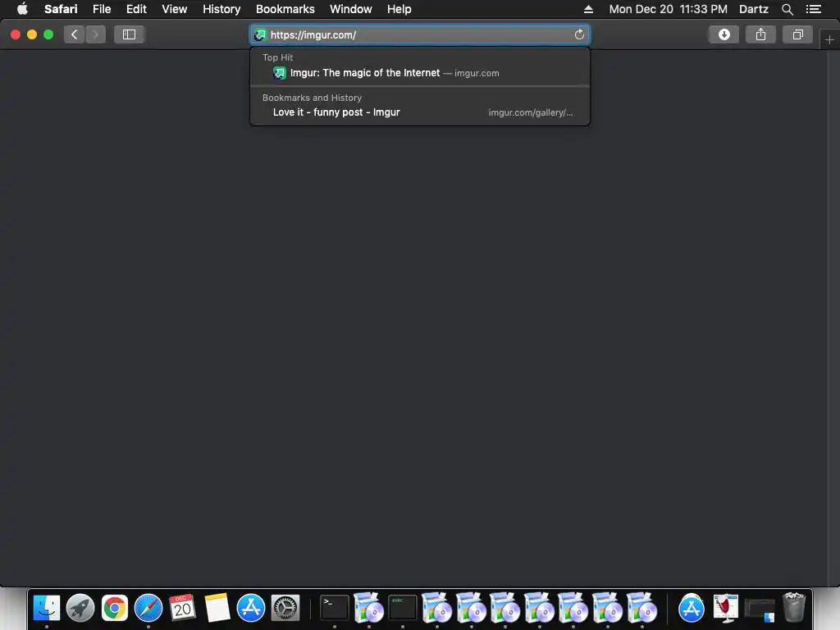
Task: Open System Preferences gear in the Dock
Action: [x=285, y=608]
